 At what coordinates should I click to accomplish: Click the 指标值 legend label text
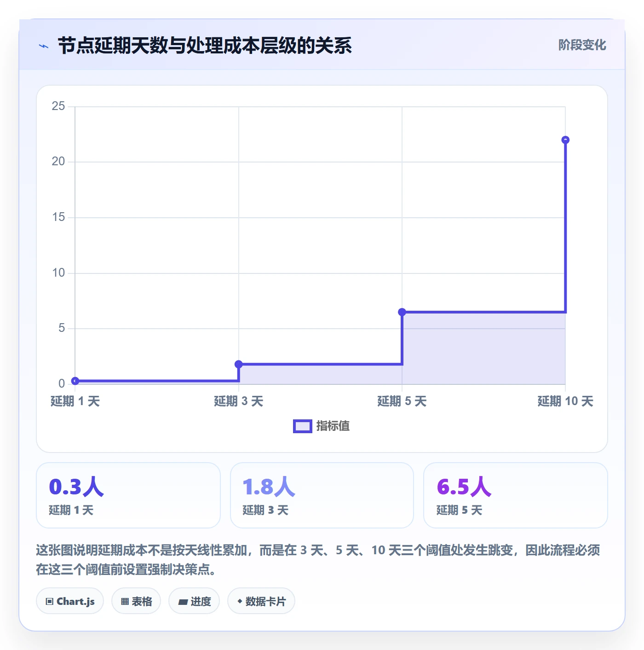click(333, 426)
